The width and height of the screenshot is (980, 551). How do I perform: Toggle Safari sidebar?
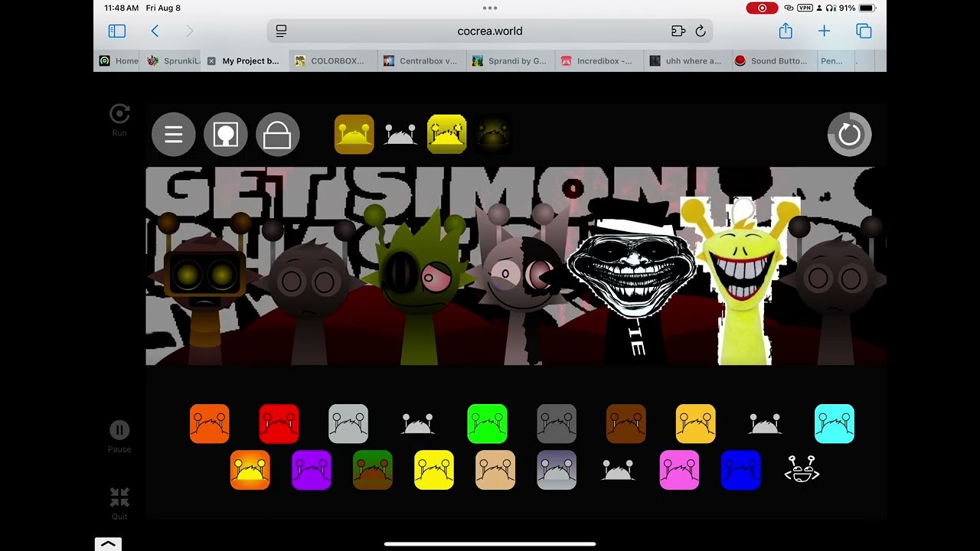point(116,31)
